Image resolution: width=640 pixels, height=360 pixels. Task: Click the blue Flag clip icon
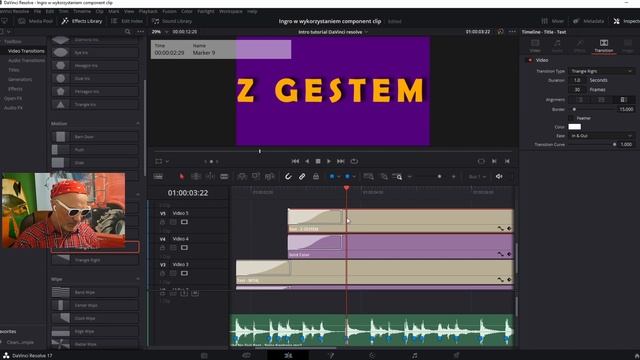332,176
